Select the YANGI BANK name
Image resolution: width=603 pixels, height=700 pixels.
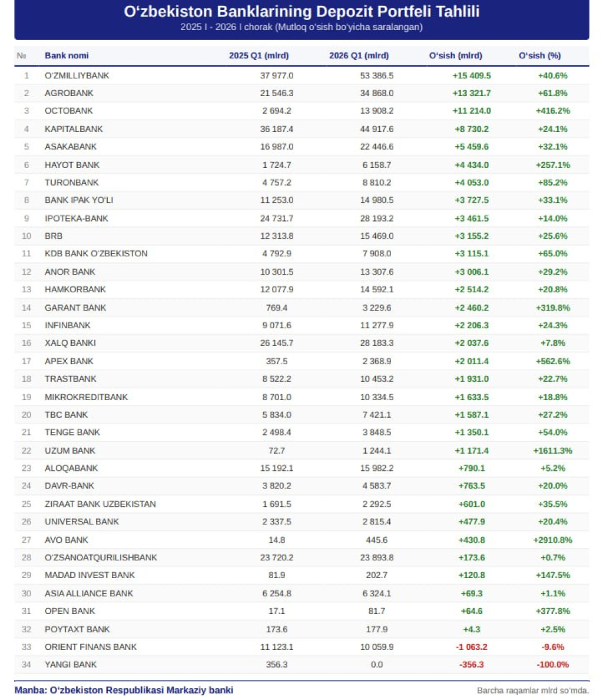(71, 664)
